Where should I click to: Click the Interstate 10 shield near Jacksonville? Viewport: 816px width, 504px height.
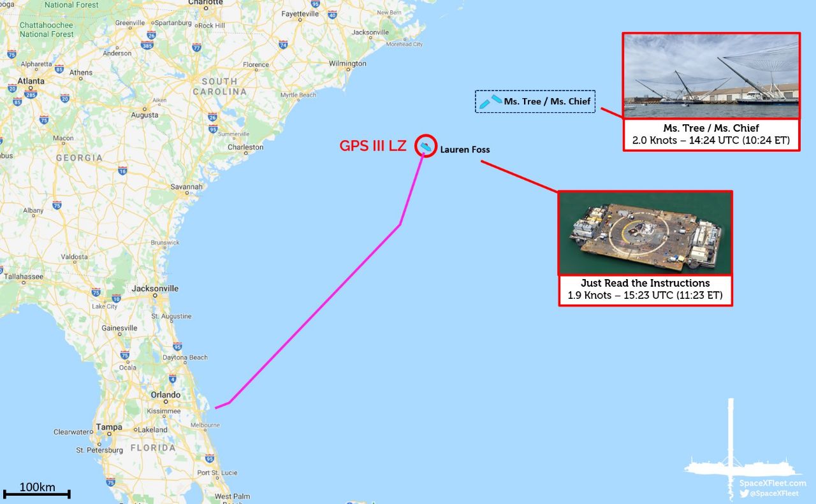pos(116,298)
